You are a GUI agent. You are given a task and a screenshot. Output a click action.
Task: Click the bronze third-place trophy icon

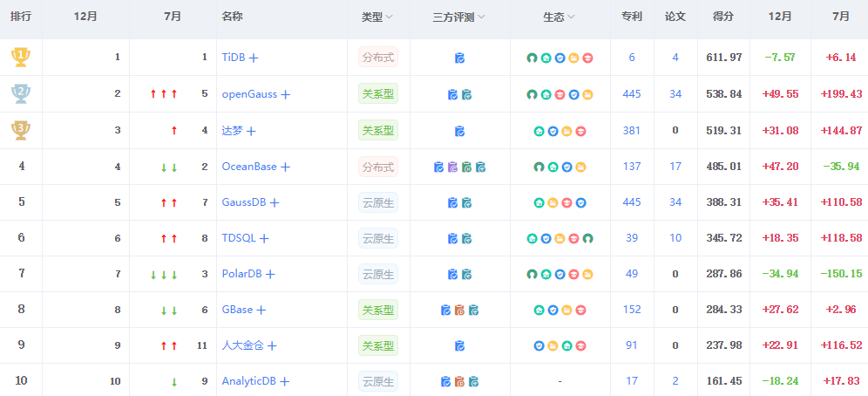coord(21,130)
